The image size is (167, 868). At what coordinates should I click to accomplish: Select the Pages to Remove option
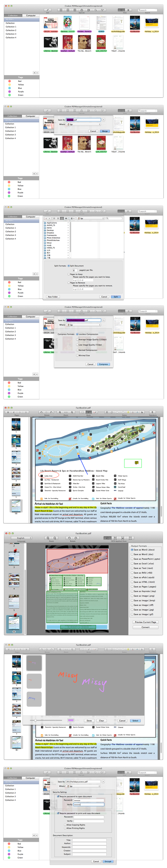coord(69,283)
